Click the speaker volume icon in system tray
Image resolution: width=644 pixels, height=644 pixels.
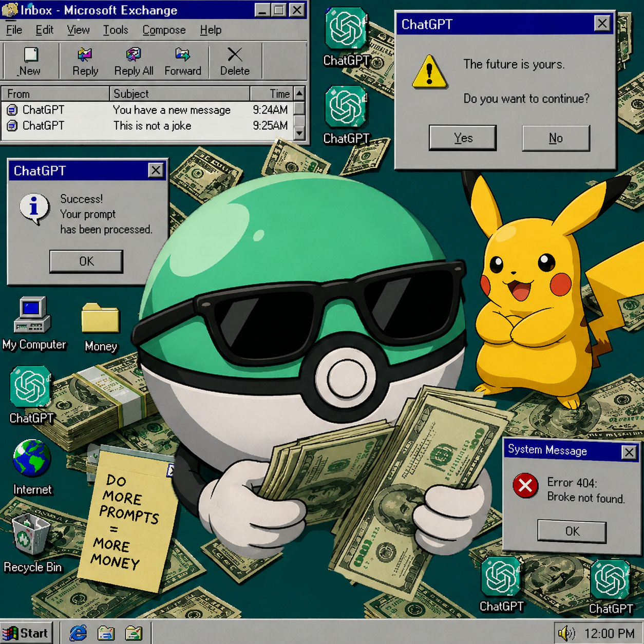[566, 633]
